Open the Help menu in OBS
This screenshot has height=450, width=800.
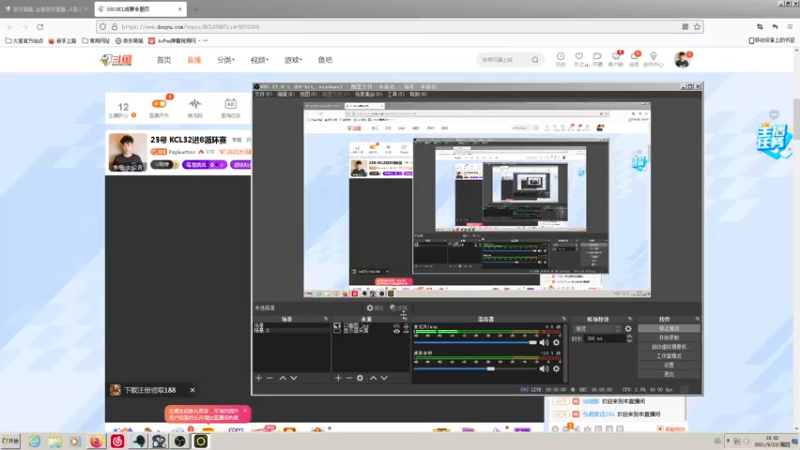tap(418, 94)
